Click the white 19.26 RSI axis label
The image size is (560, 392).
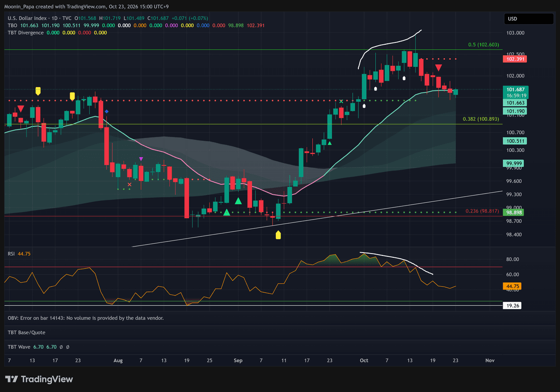(512, 306)
